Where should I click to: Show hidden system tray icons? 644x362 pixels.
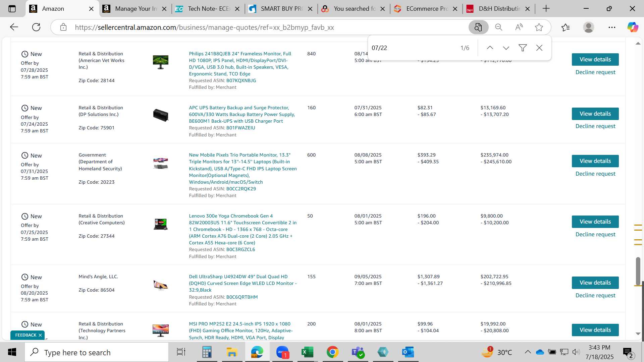click(528, 352)
